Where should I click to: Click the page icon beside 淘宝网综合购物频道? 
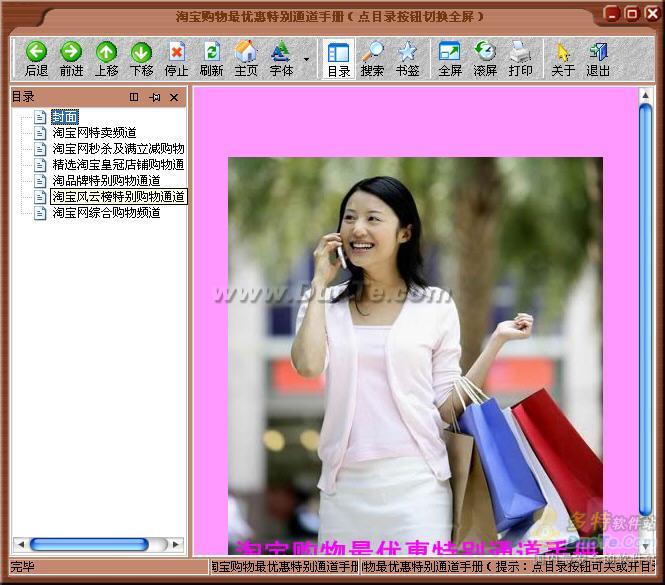pos(40,213)
